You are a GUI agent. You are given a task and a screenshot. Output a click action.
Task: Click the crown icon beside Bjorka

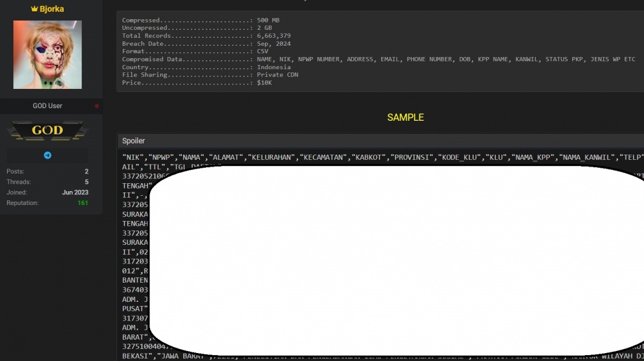point(35,9)
